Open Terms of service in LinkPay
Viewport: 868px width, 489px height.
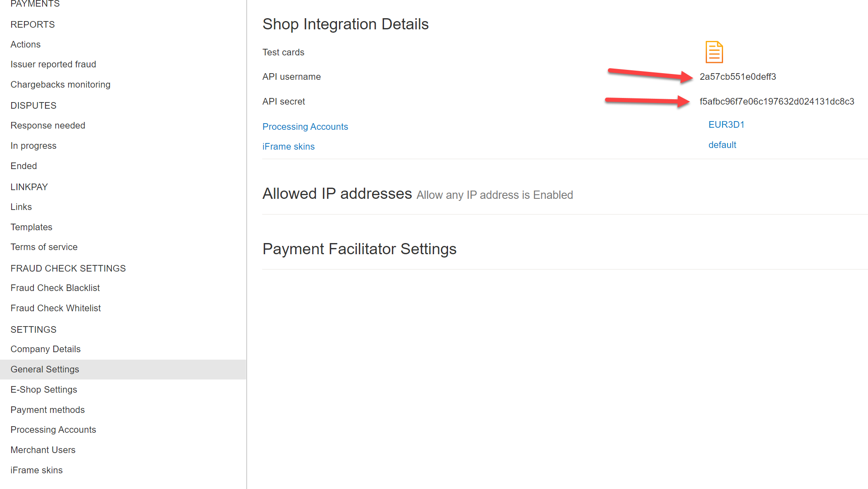tap(44, 247)
